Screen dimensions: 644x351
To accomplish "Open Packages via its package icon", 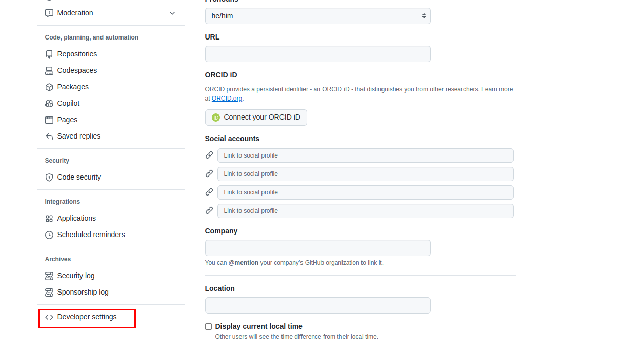I will [49, 87].
